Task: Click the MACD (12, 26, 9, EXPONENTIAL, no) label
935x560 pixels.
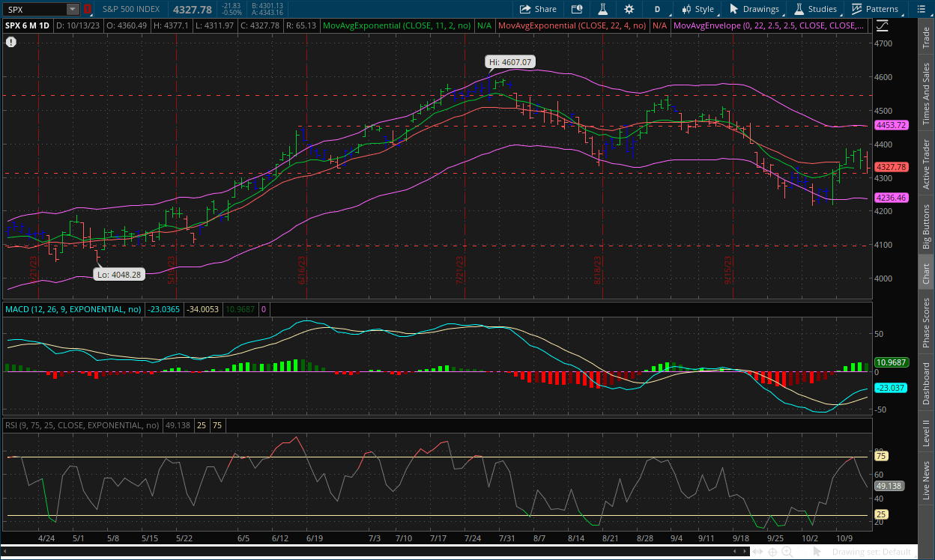Action: 73,309
